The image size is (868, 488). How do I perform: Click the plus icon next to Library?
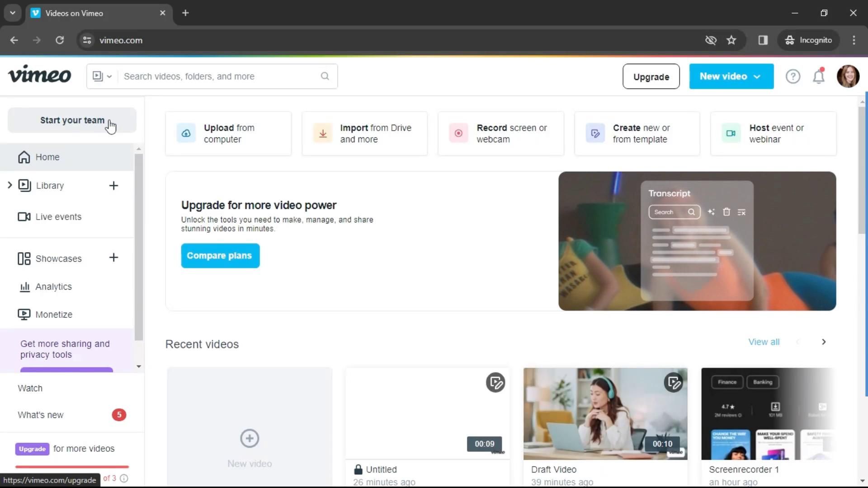click(x=113, y=186)
